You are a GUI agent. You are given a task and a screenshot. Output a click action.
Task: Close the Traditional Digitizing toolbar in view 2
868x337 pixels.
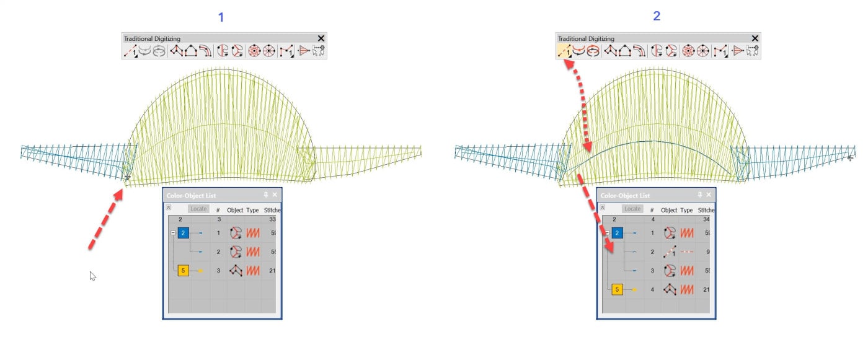[755, 38]
